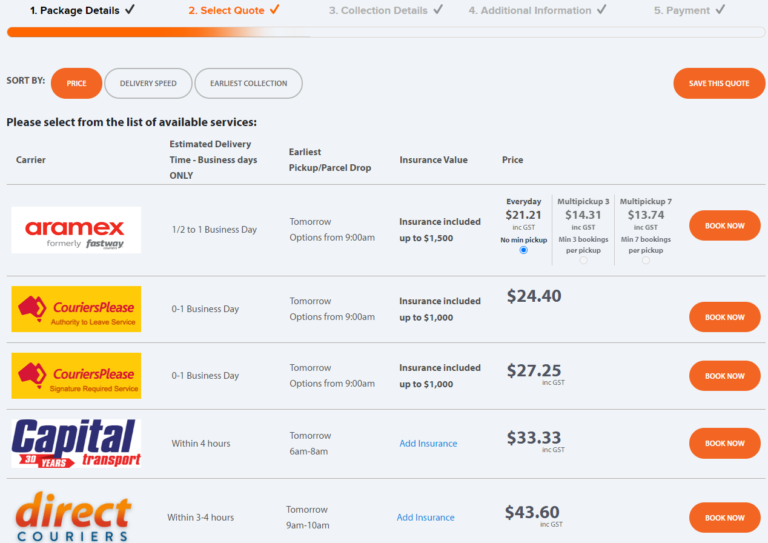The width and height of the screenshot is (768, 543).
Task: Add insurance for Capital Transport
Action: [x=428, y=443]
